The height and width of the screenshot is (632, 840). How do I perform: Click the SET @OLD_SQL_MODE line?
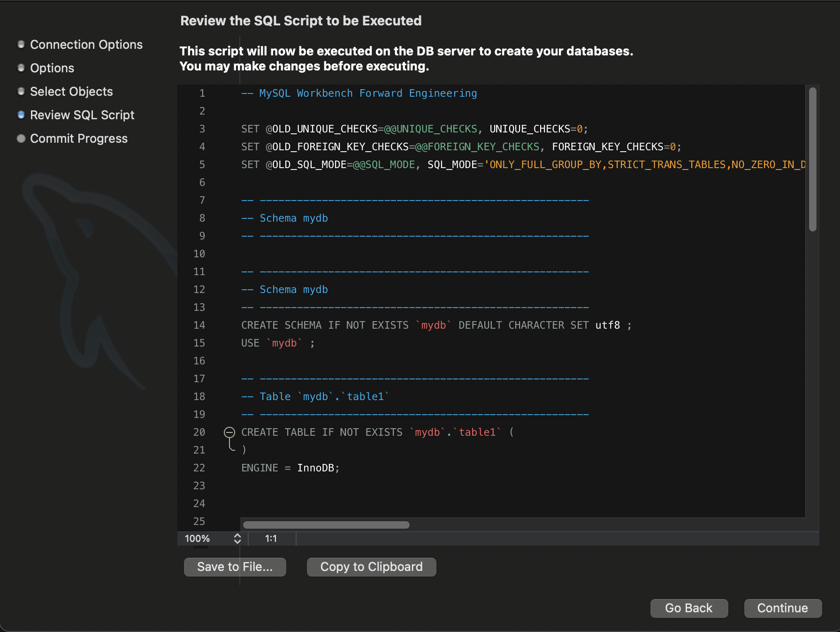click(523, 165)
